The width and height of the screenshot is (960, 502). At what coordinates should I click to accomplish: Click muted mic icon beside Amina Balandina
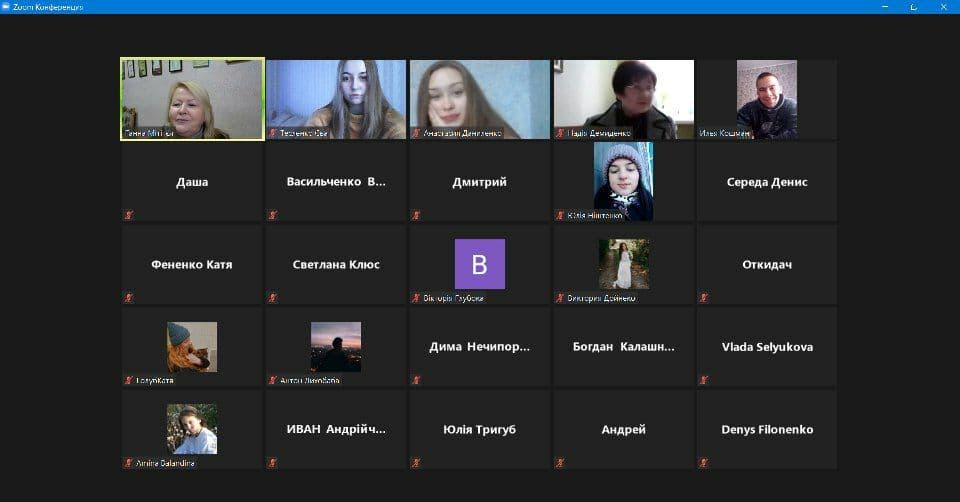click(x=129, y=463)
